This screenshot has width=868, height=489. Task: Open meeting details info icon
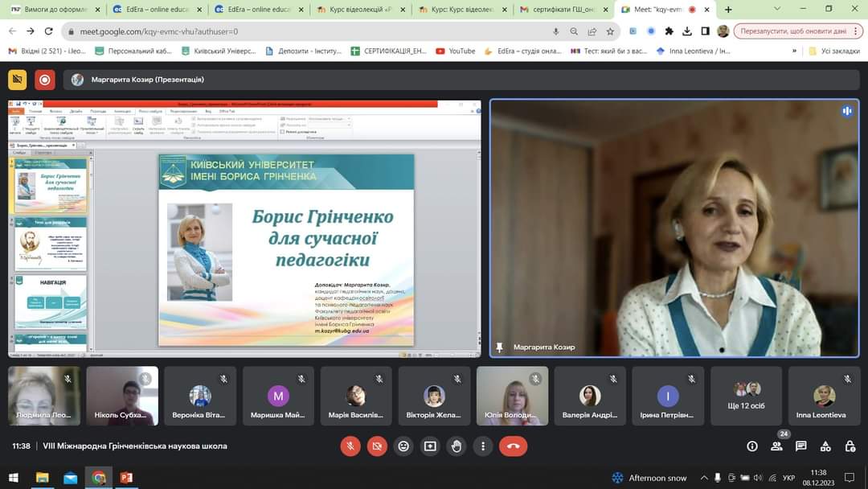[752, 446]
